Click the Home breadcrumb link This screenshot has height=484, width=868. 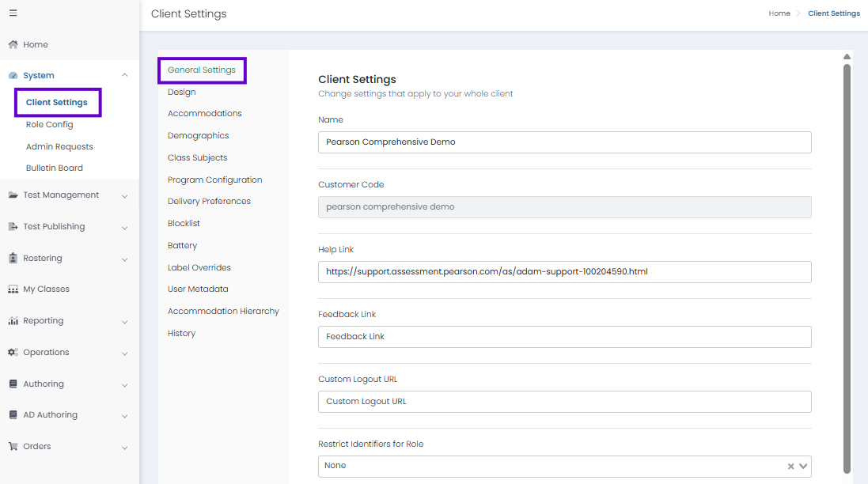point(779,13)
